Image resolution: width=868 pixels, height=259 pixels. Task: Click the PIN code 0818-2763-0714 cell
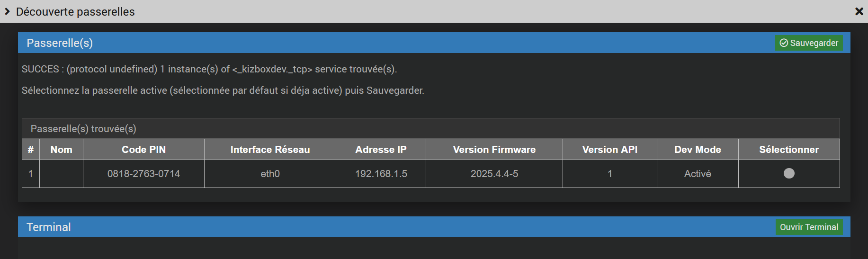[143, 174]
